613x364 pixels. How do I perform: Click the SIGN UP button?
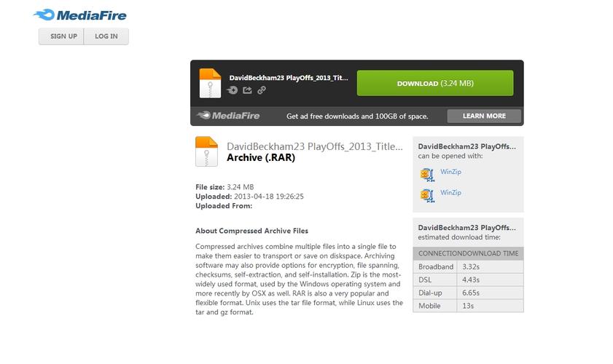pyautogui.click(x=61, y=36)
